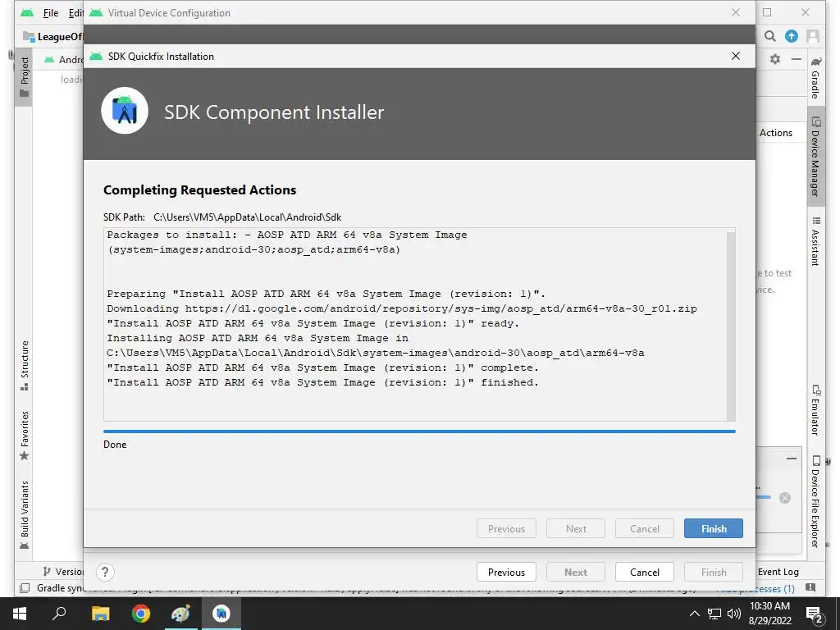Click the disabled Previous button in SDK Quickfix dialog

(x=506, y=529)
